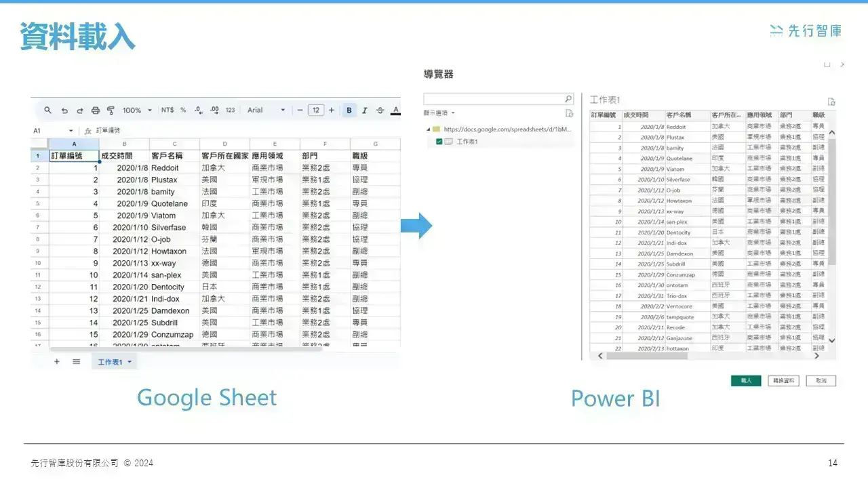
Task: Open text color picker
Action: point(395,110)
